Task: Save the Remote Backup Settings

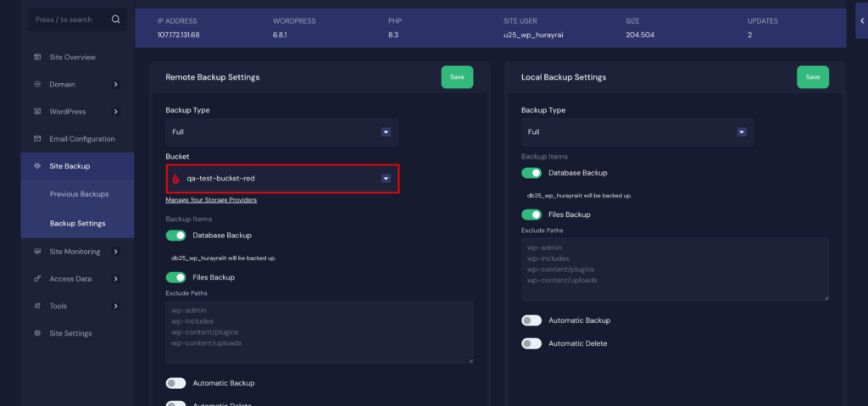Action: click(x=457, y=77)
